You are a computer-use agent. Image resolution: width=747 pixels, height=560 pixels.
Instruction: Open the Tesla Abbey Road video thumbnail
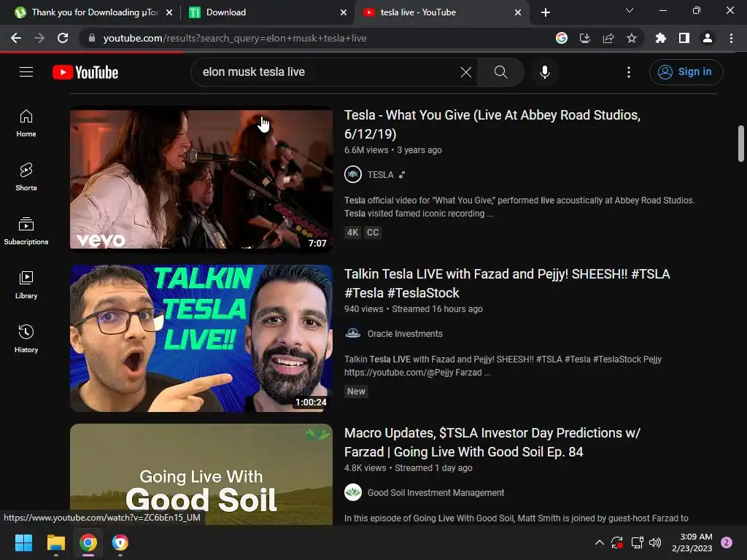pyautogui.click(x=201, y=179)
